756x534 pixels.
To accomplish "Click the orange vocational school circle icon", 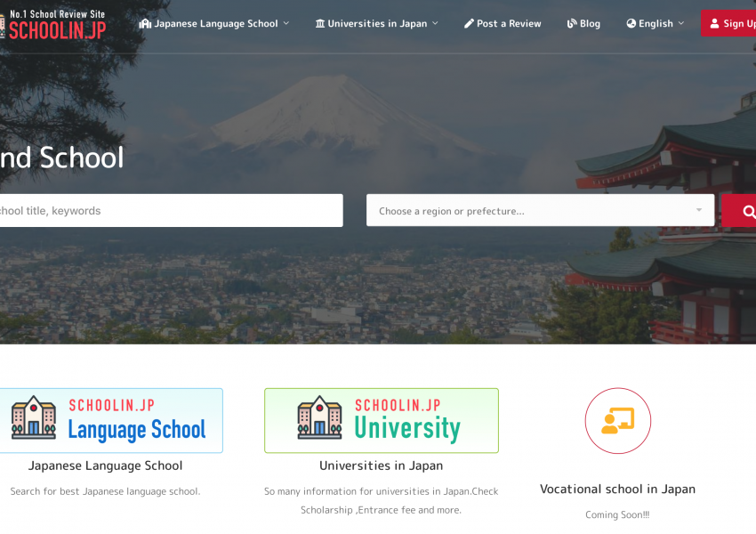I will pyautogui.click(x=617, y=421).
